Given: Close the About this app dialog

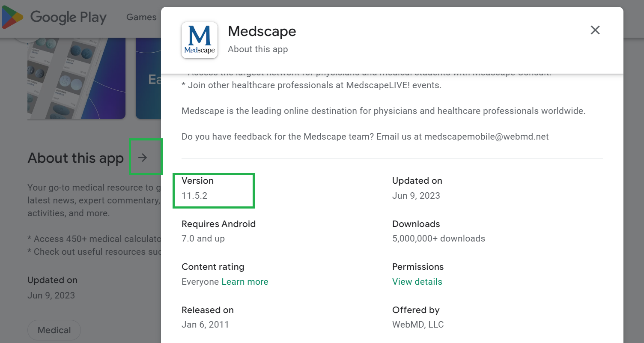Looking at the screenshot, I should pyautogui.click(x=595, y=30).
